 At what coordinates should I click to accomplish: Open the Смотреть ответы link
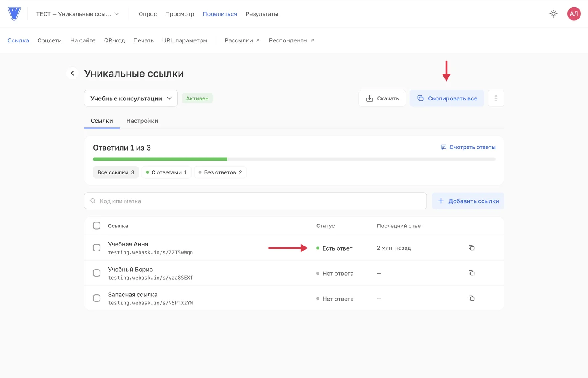pyautogui.click(x=468, y=147)
